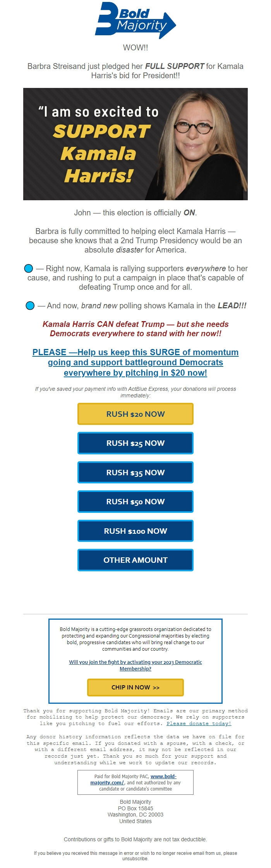Choose the RUSH $35 NOW option
Image resolution: width=271 pixels, height=868 pixels.
[x=135, y=472]
